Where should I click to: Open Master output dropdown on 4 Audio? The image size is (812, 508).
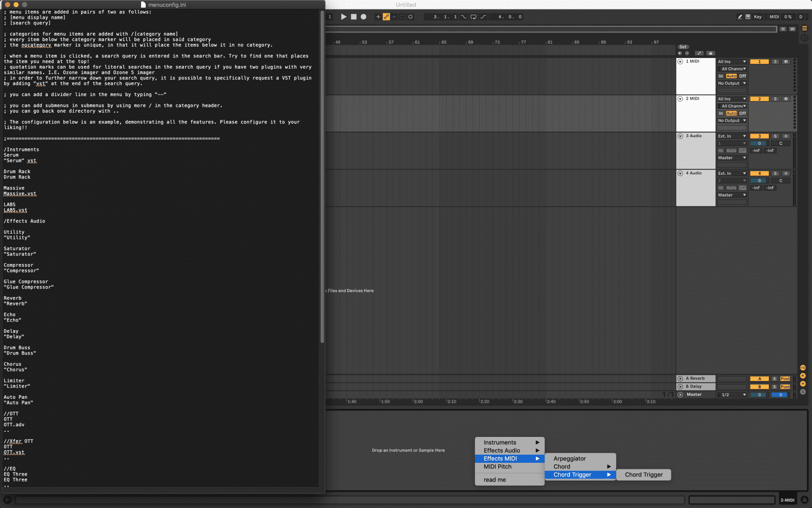point(732,195)
